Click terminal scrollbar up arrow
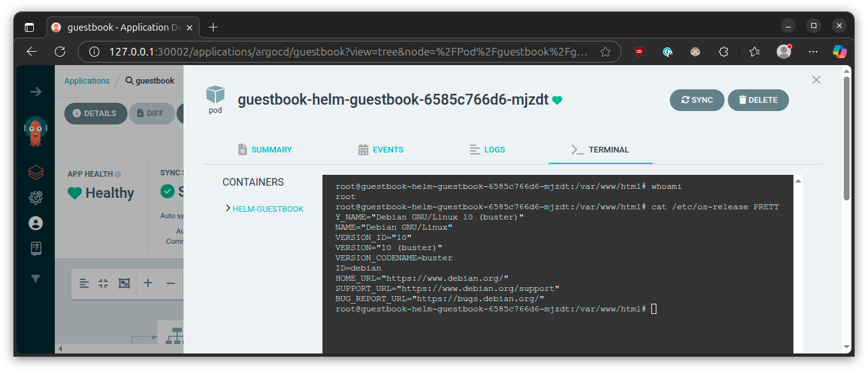 click(798, 181)
